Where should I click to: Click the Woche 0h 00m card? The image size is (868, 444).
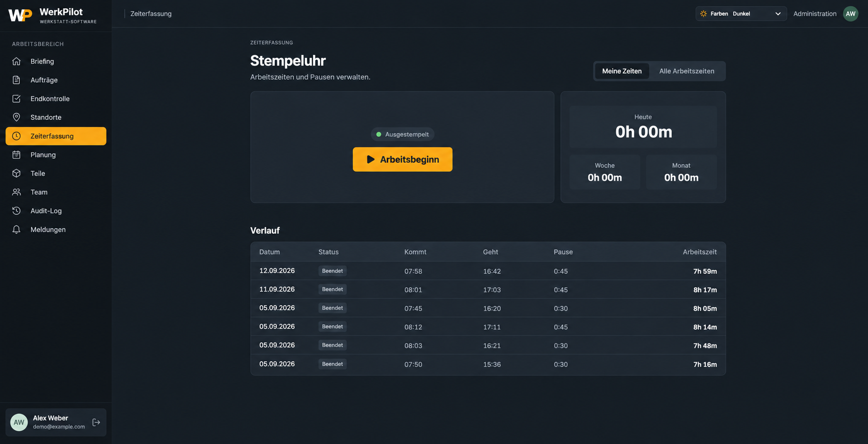click(x=604, y=172)
